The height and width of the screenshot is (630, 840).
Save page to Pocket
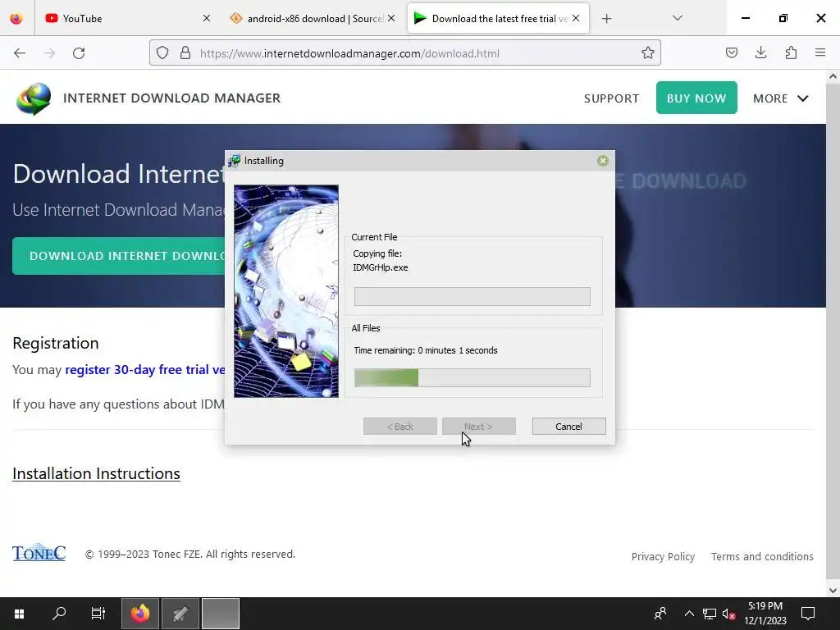click(x=732, y=52)
